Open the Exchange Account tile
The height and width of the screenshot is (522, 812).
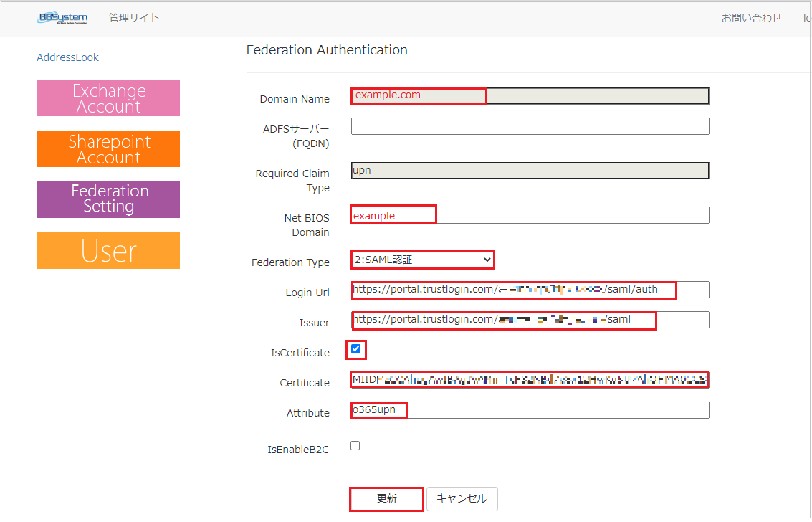coord(108,98)
